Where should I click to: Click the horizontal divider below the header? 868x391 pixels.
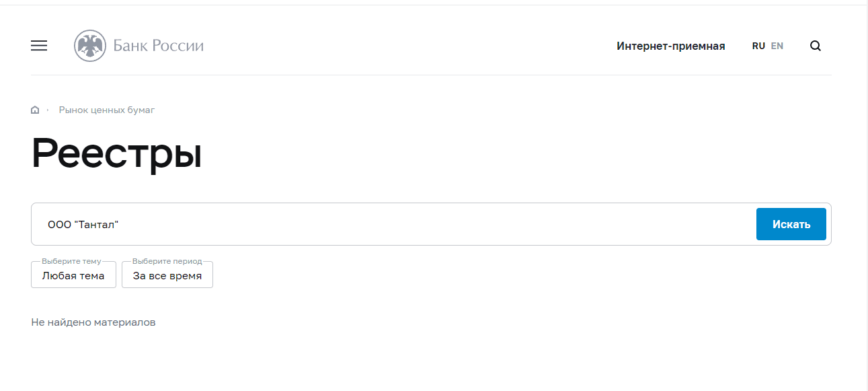click(430, 75)
